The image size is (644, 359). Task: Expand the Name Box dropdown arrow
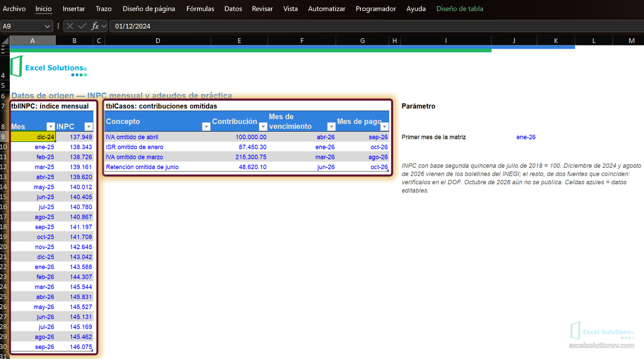[47, 26]
